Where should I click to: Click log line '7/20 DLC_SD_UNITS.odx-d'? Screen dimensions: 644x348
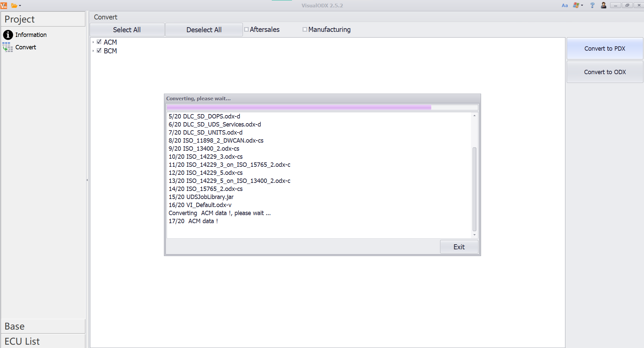(206, 133)
